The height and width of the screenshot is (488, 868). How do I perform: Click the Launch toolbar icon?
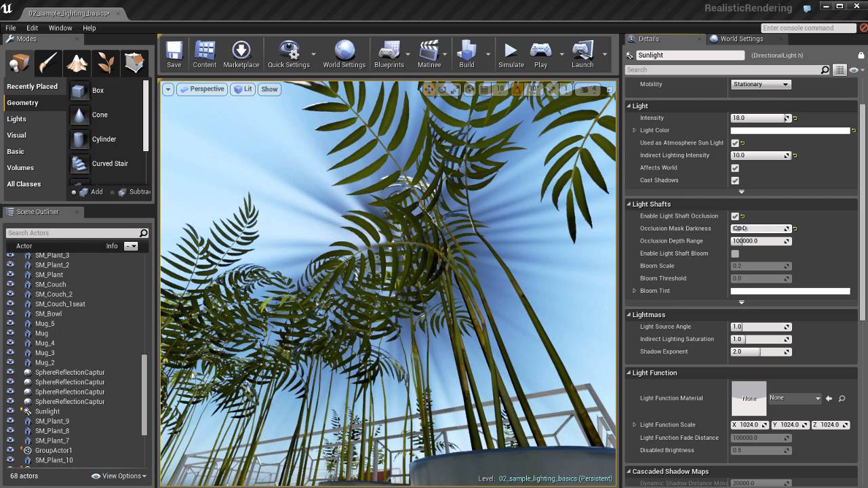tap(583, 54)
